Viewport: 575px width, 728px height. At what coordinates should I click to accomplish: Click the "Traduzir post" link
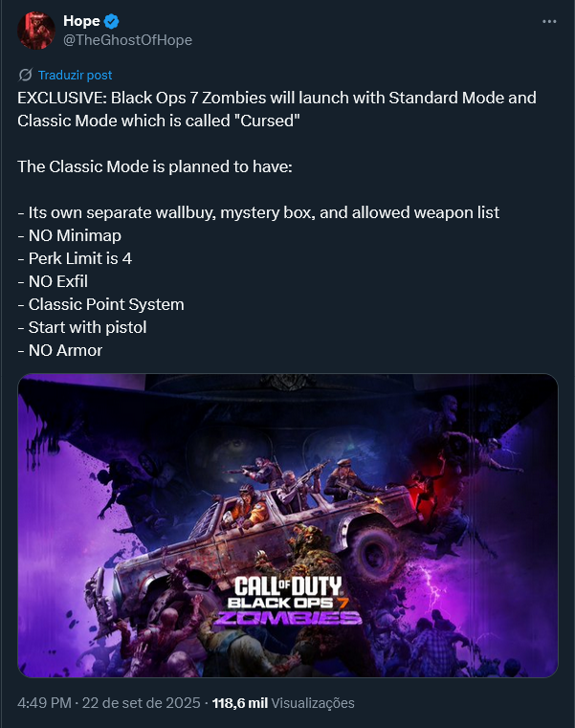click(x=76, y=76)
